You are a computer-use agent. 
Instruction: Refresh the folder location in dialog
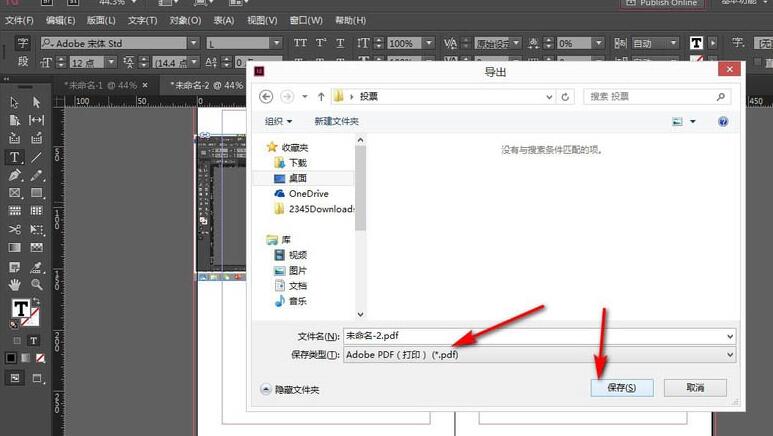click(565, 97)
